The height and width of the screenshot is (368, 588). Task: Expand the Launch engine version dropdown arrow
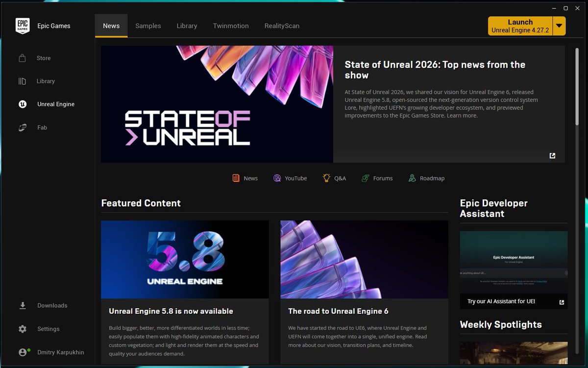tap(559, 26)
